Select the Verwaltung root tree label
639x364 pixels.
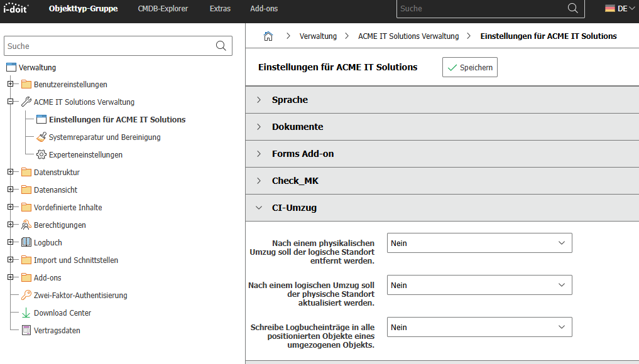[x=37, y=68]
